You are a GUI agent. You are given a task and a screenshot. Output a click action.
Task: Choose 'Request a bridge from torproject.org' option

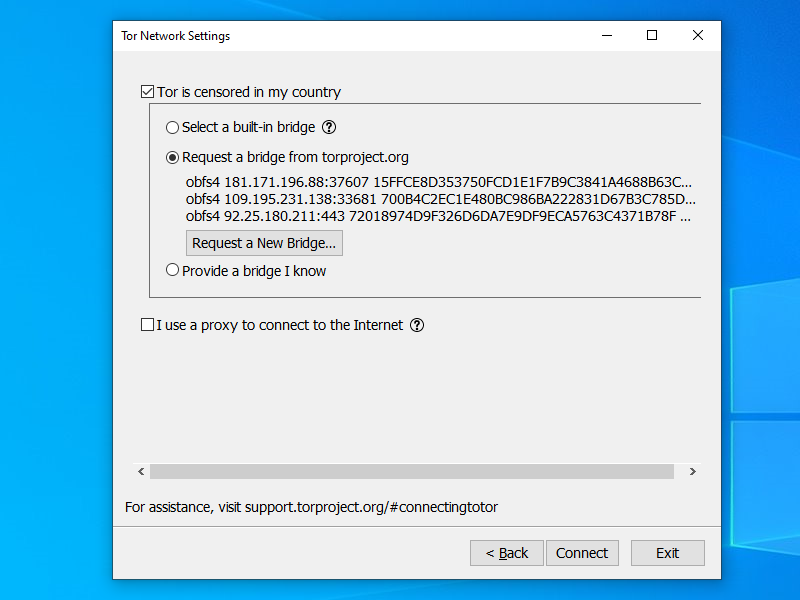pos(173,157)
